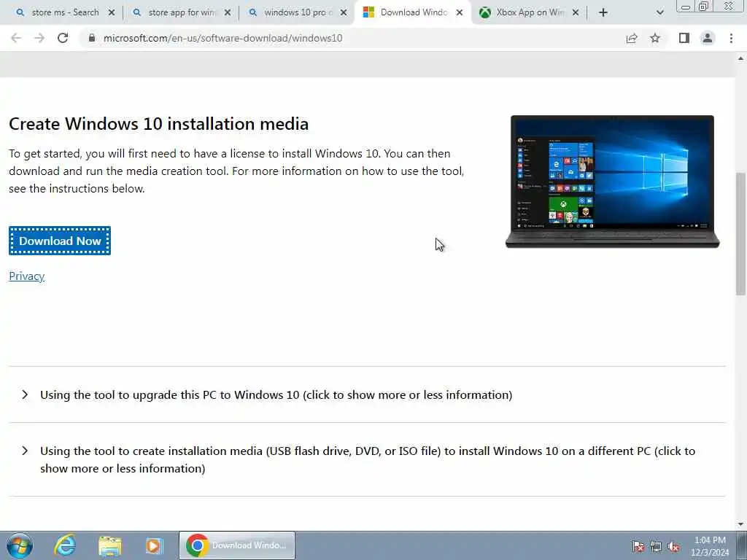Launch Internet Explorer from the taskbar
The height and width of the screenshot is (560, 747).
65,545
